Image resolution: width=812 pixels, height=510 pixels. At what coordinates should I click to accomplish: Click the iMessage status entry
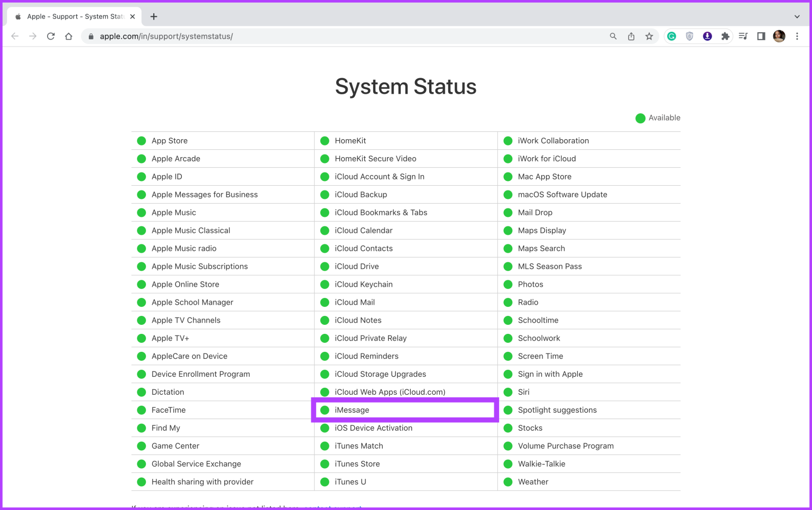coord(352,410)
